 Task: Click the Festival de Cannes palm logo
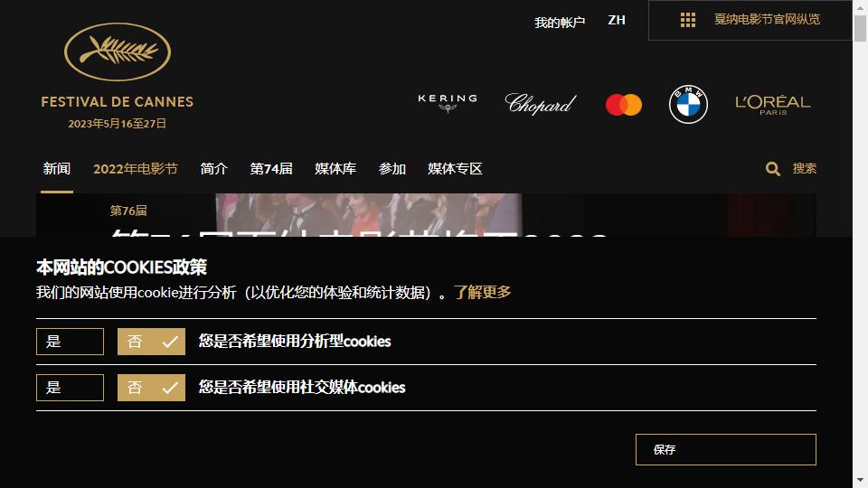click(118, 52)
